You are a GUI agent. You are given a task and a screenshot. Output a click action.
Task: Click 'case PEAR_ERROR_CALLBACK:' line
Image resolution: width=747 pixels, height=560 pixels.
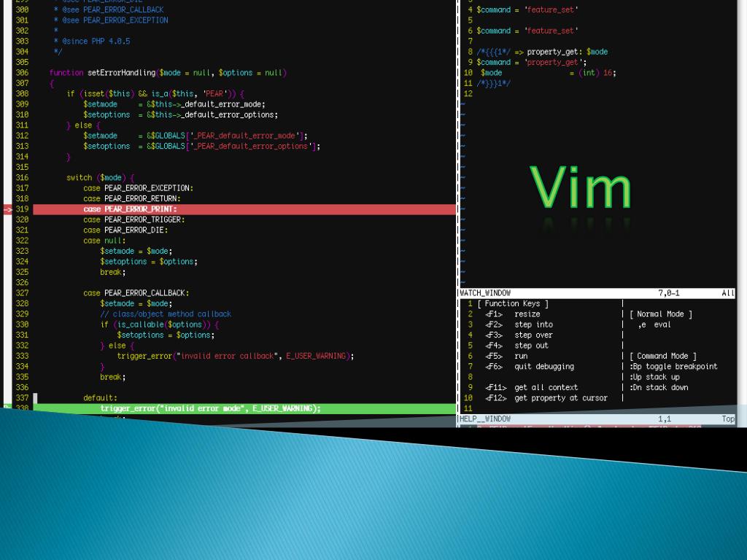136,293
